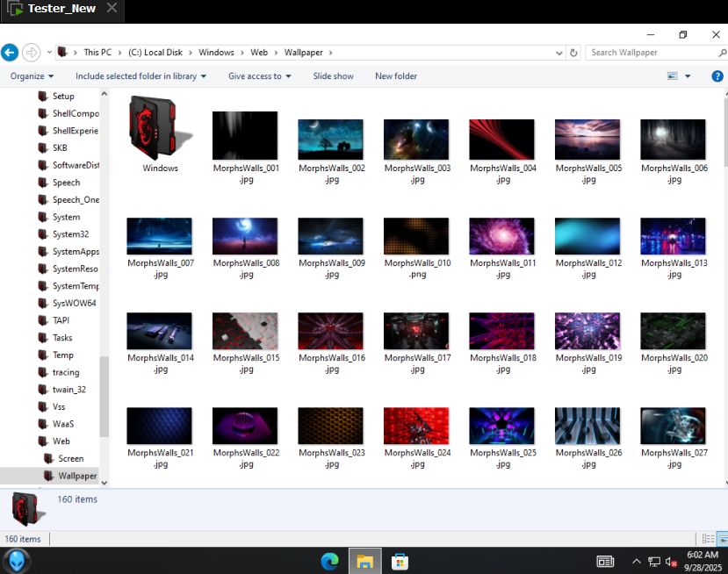Select MorphsWalls_020.jpg green circuit thumbnail
Screen dimensions: 728x574
[x=673, y=331]
